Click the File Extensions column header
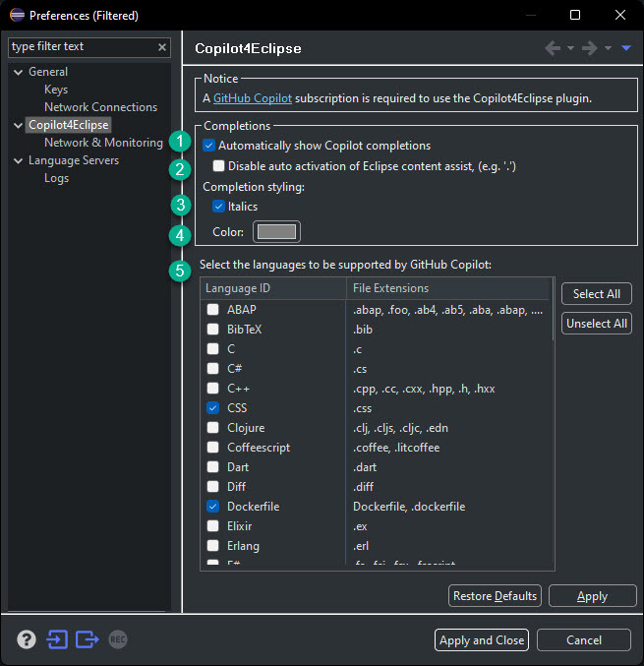 pos(448,288)
